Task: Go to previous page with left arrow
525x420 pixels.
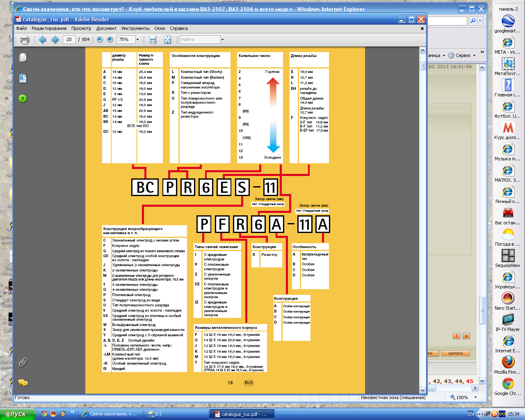Action: [42, 40]
